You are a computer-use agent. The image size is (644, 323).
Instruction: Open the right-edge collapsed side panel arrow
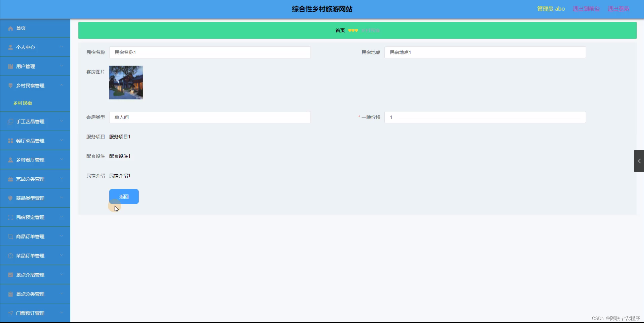pos(639,161)
